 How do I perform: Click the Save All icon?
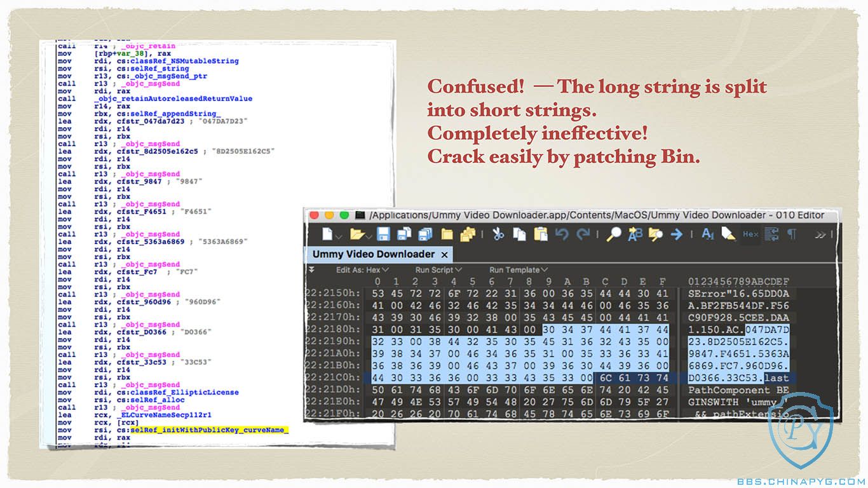pyautogui.click(x=426, y=234)
